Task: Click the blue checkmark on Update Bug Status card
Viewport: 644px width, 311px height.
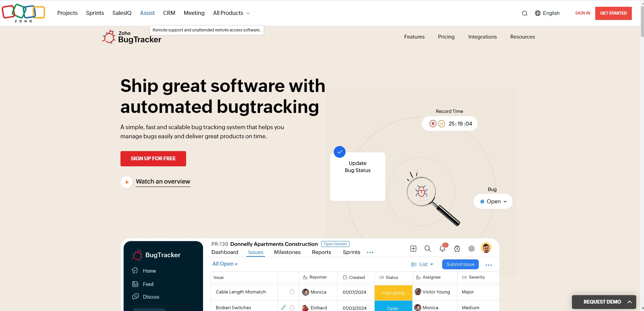Action: (x=339, y=152)
